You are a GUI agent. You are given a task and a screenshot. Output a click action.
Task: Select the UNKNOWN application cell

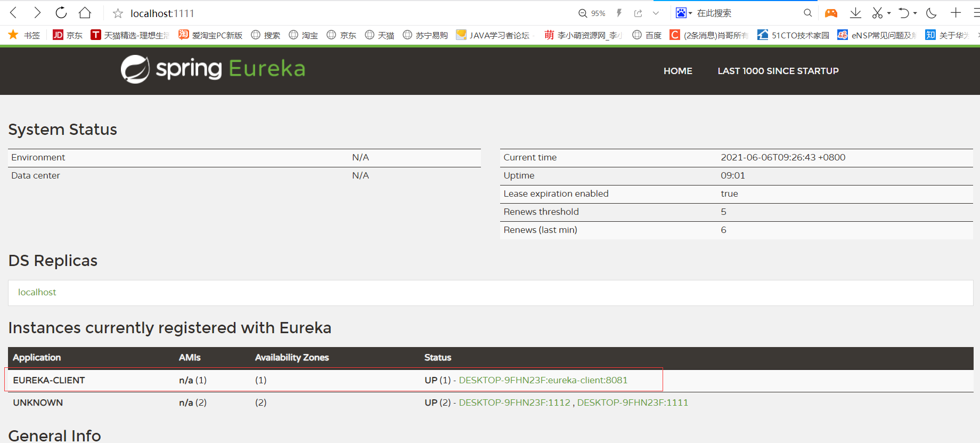(38, 402)
